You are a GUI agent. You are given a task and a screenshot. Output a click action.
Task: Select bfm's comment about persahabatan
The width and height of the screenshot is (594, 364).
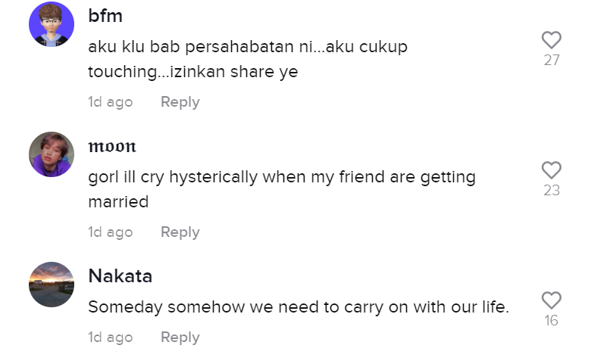tap(248, 60)
